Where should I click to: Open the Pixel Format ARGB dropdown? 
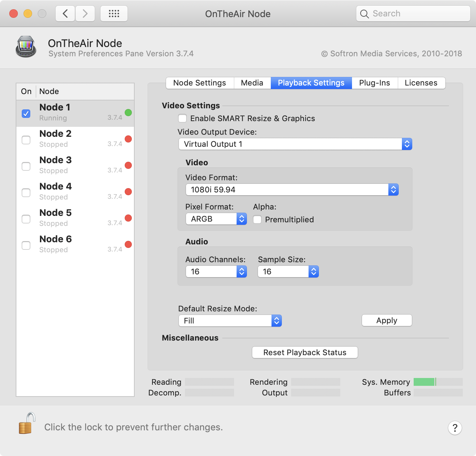point(216,219)
